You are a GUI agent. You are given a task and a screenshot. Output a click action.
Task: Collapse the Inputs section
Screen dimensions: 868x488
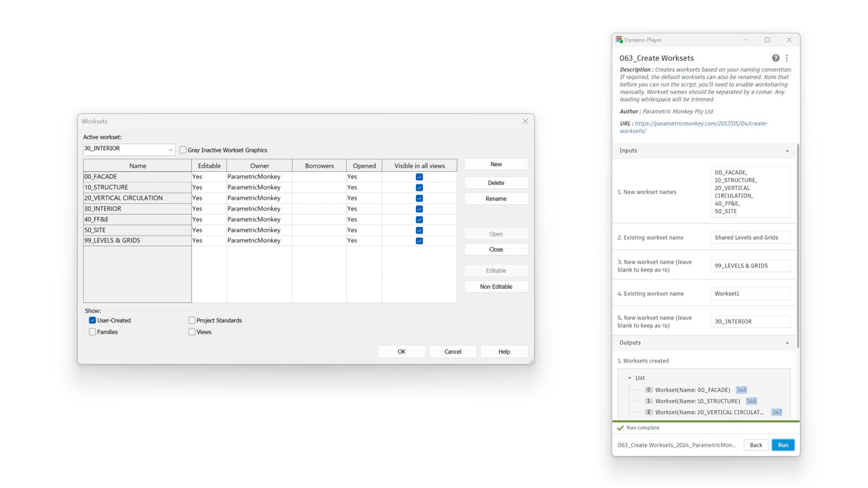point(788,150)
